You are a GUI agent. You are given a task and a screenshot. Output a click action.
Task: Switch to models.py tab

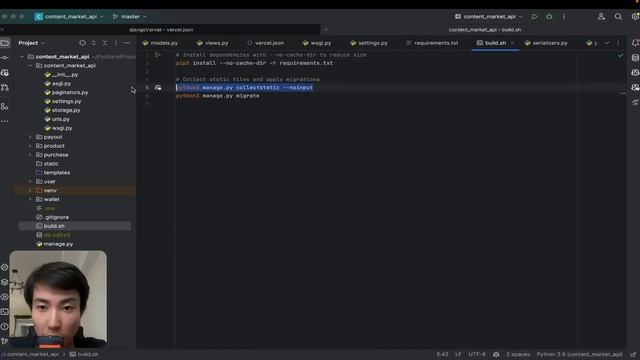click(160, 43)
